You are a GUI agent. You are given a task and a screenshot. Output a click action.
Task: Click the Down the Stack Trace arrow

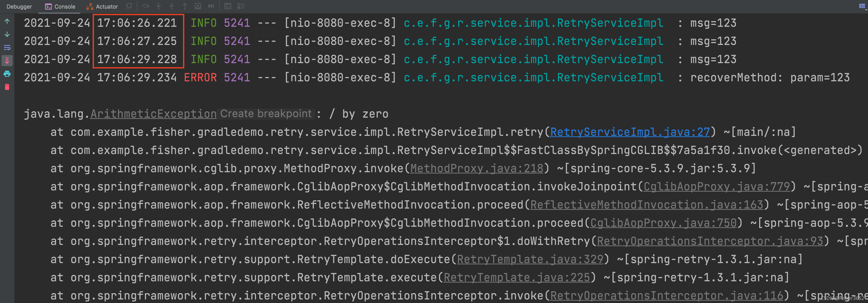click(7, 34)
